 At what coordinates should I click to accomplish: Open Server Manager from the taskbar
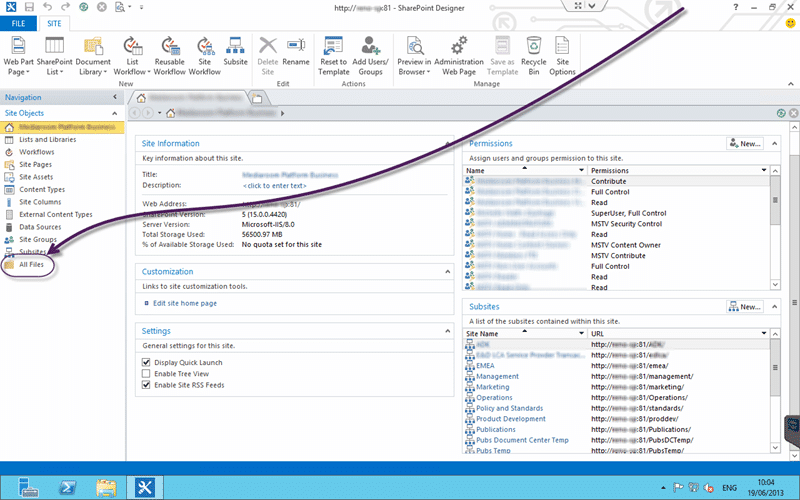[28, 487]
